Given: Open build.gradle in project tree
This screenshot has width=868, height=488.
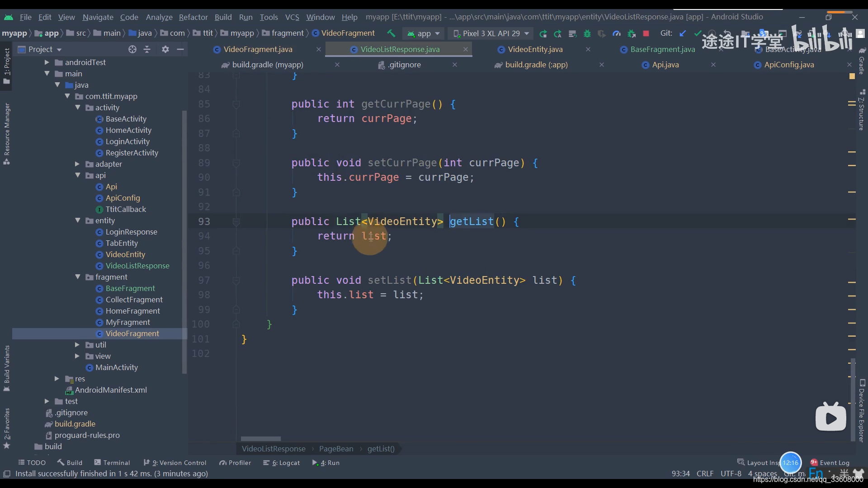Looking at the screenshot, I should point(75,424).
